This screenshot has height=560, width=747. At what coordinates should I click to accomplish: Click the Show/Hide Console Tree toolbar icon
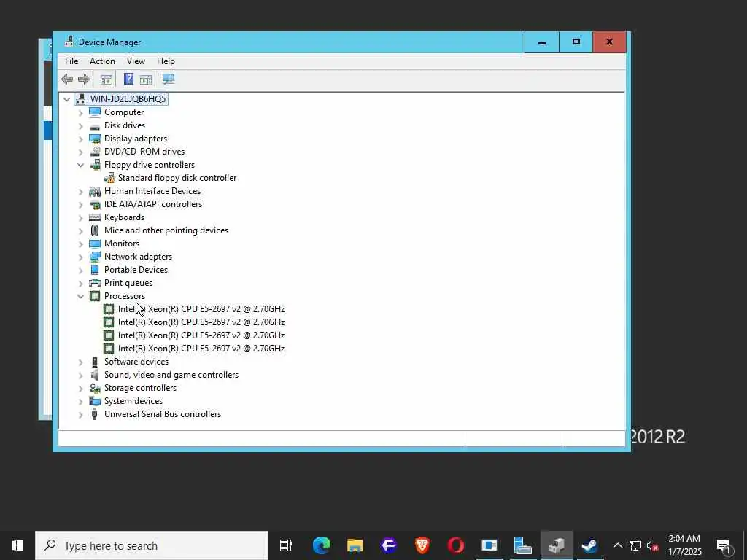pos(107,79)
